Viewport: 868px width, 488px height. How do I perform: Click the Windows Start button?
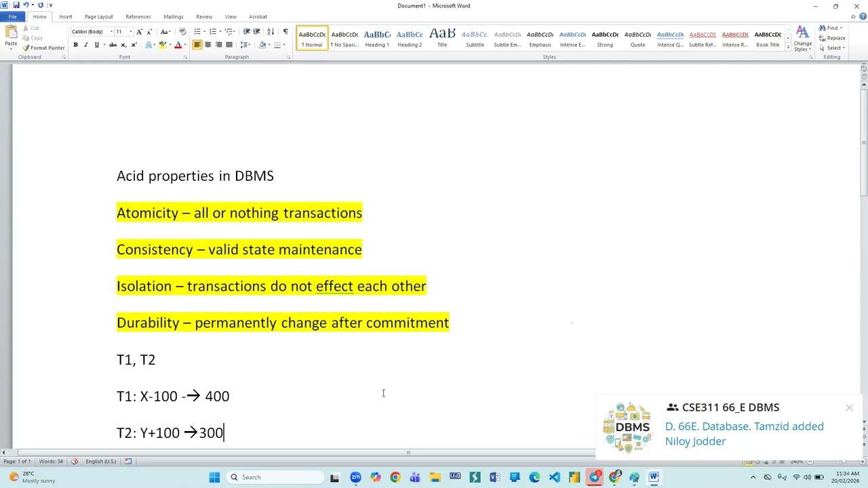click(214, 477)
